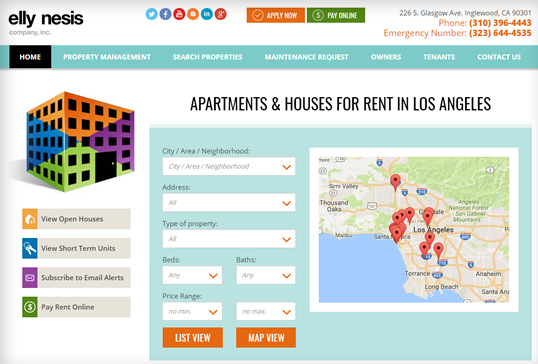Click map pin north of Simi Valley area

tap(395, 182)
